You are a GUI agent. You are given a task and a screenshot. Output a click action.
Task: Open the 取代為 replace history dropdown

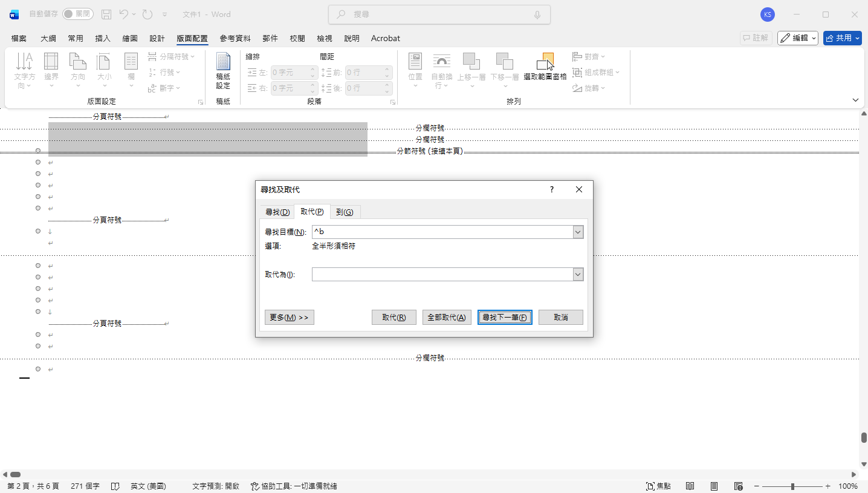coord(577,274)
